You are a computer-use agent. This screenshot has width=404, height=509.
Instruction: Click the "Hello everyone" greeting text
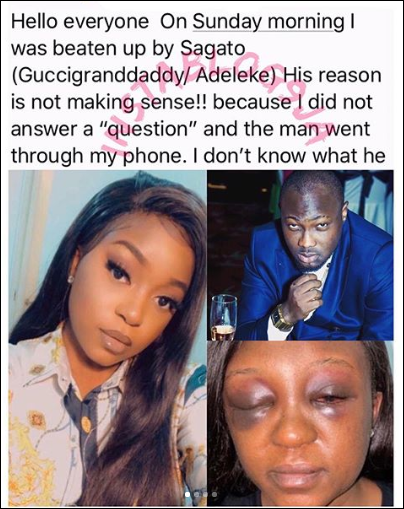(x=80, y=22)
